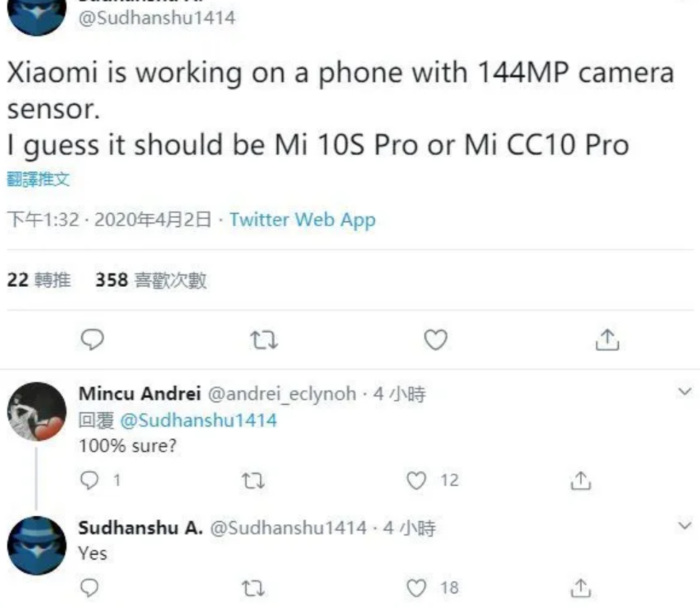This screenshot has width=700, height=608.
Task: Reply to the main 144MP camera tweet
Action: tap(93, 340)
